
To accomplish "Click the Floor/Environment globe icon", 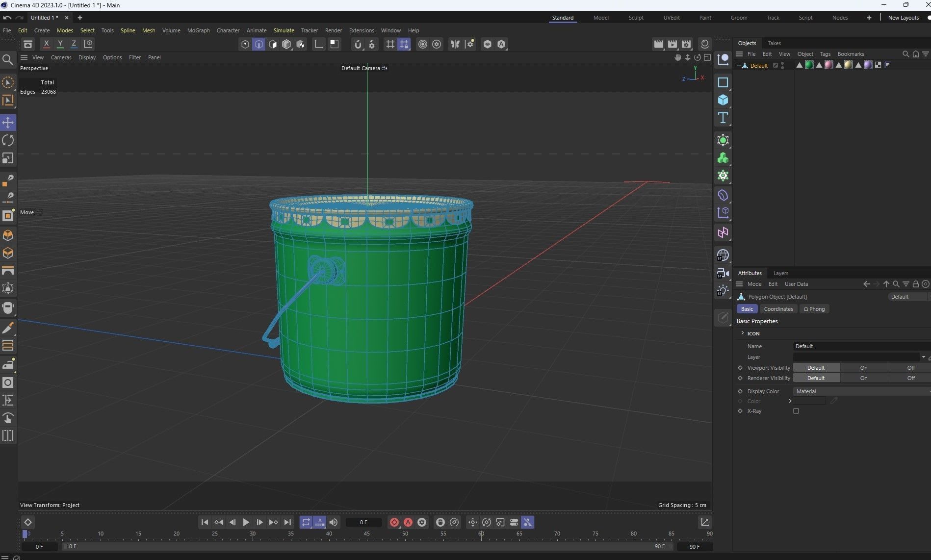I will point(723,255).
